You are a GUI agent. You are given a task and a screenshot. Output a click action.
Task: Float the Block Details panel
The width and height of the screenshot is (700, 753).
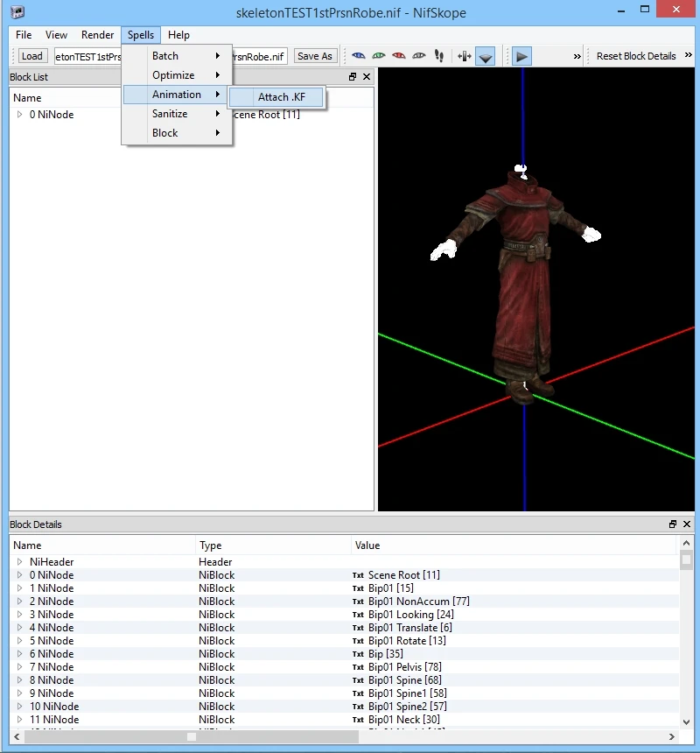[x=673, y=524]
